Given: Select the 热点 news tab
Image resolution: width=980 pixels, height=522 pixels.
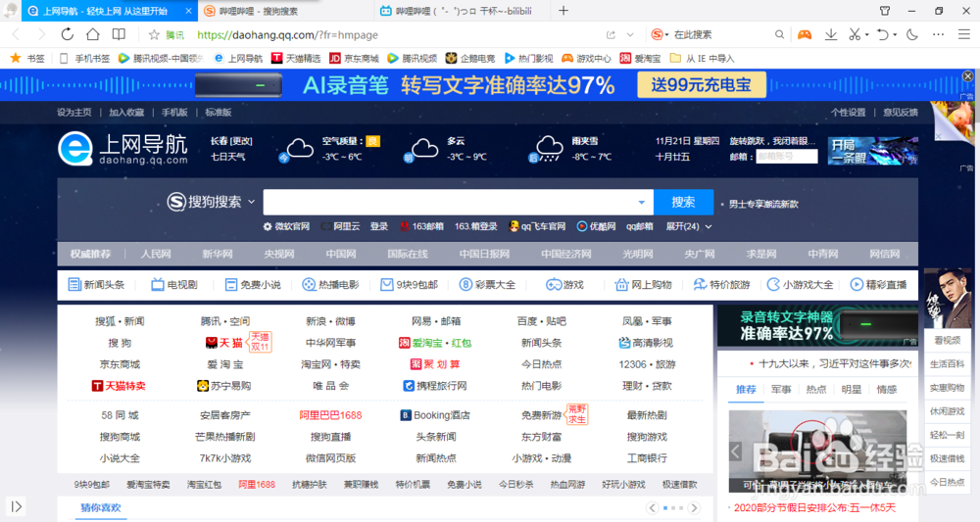Looking at the screenshot, I should click(x=816, y=390).
